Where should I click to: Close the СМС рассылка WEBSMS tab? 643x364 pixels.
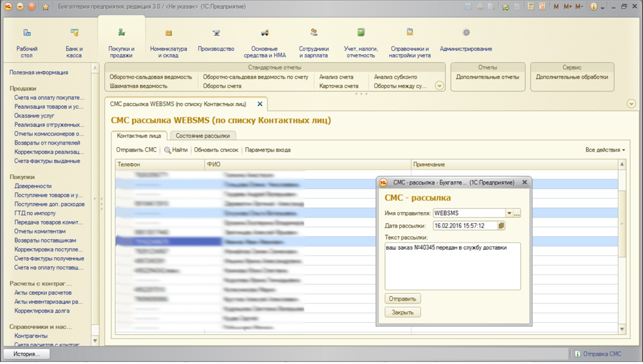coord(260,104)
